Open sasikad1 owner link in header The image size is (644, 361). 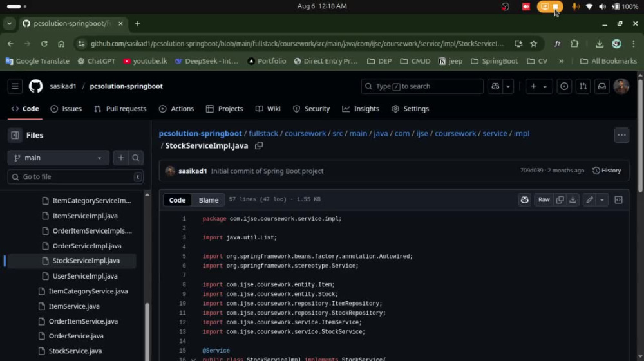[x=63, y=86]
